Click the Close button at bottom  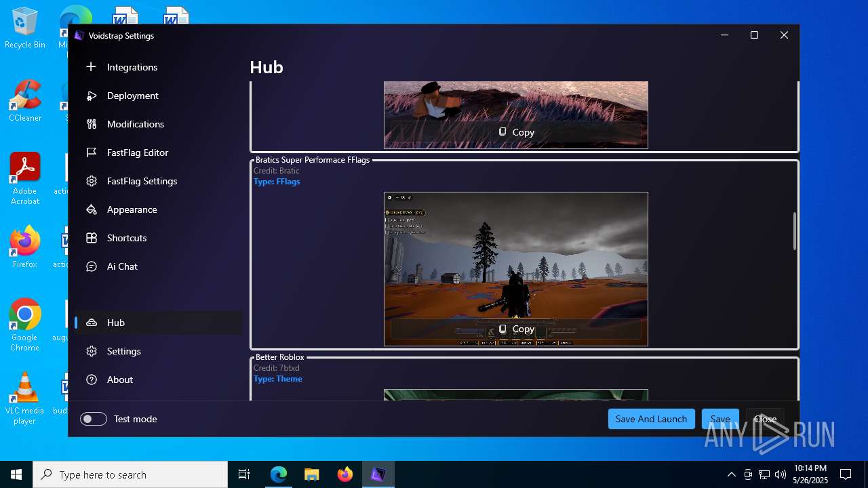[x=765, y=419]
